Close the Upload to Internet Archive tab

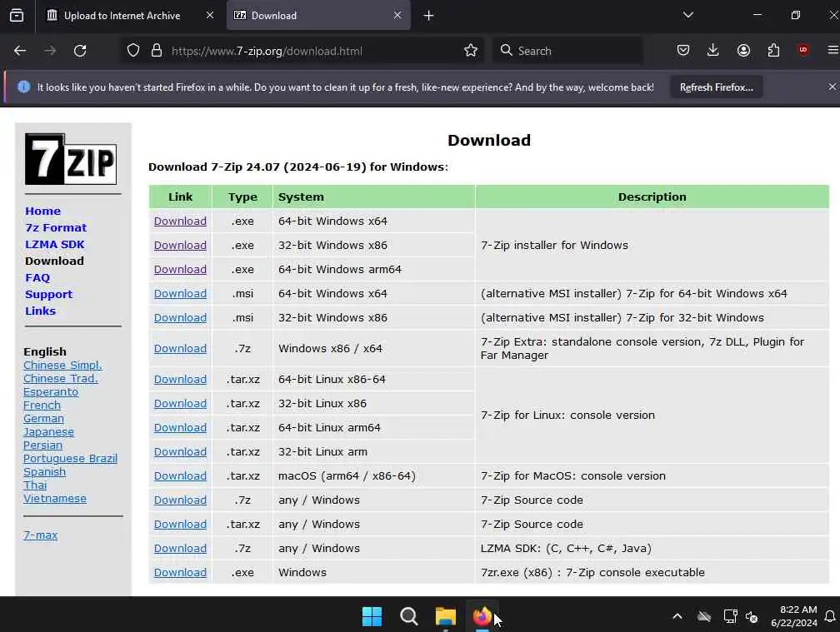210,15
